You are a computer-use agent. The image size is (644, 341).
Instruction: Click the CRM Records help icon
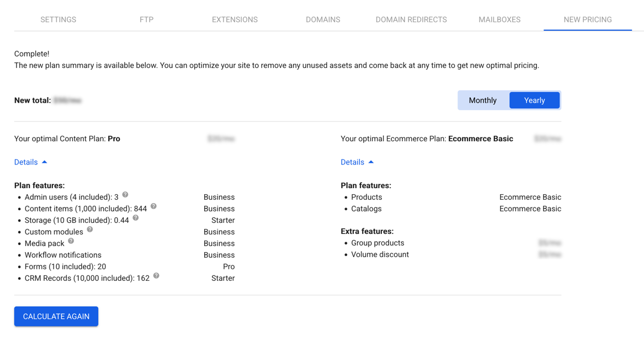tap(156, 276)
